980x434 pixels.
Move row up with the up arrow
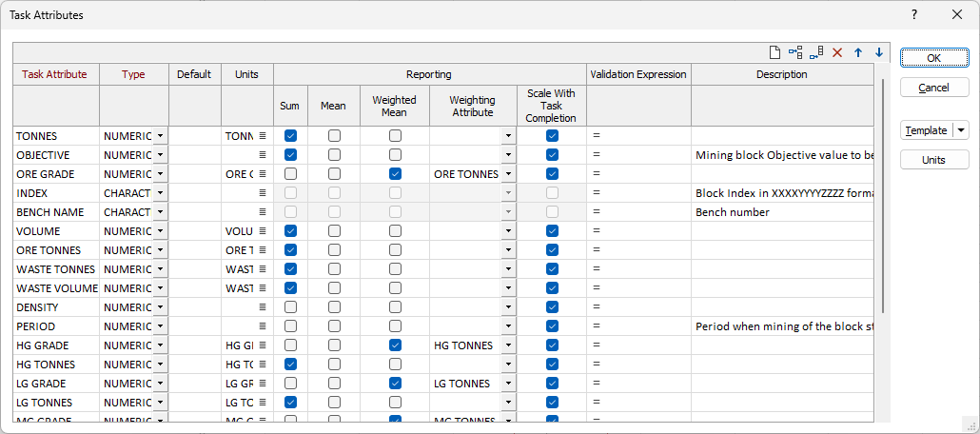click(858, 52)
